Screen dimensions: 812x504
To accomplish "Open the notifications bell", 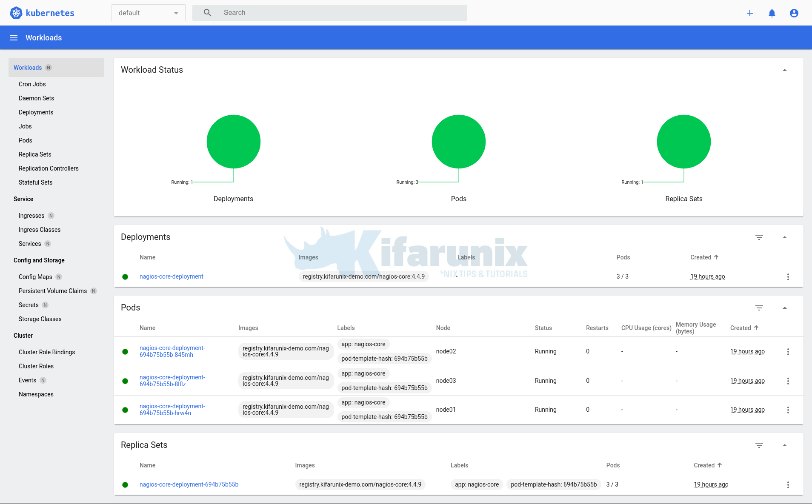I will [772, 13].
